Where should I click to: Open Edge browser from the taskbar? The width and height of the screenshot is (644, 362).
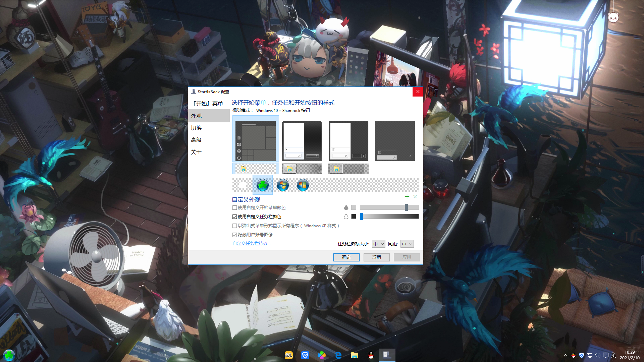338,355
